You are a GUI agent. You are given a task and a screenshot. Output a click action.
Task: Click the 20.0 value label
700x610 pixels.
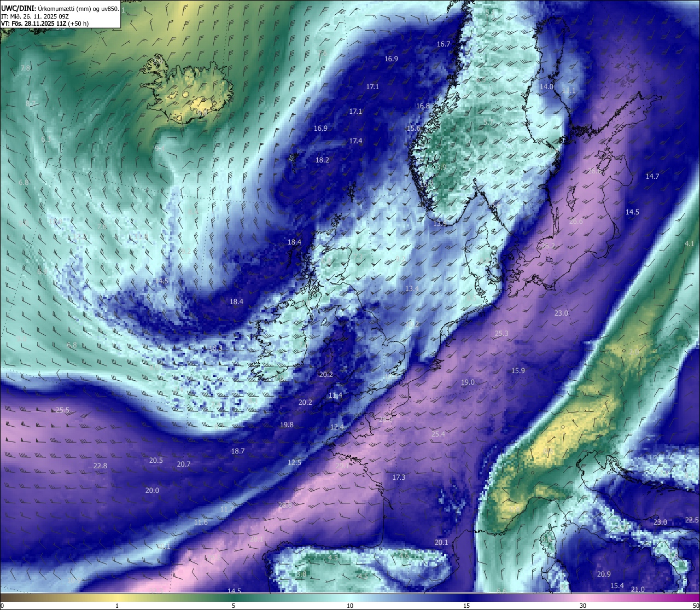click(152, 491)
